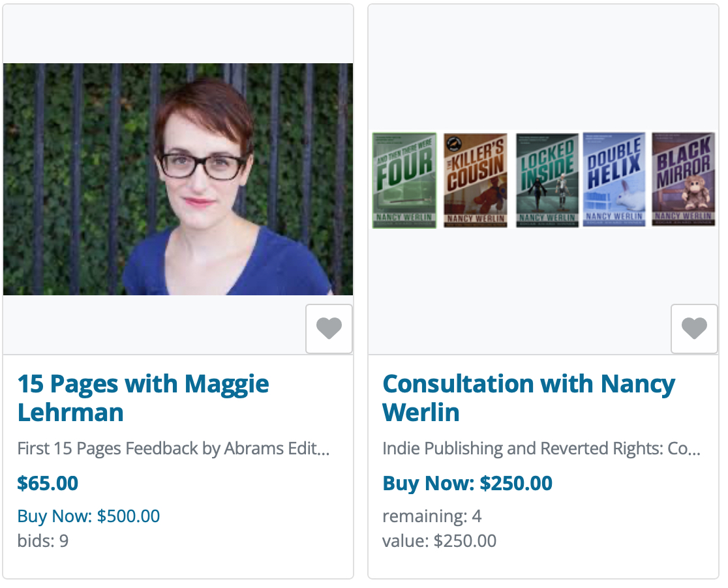Click the "Buy Now: $250.00" price
The width and height of the screenshot is (728, 588).
pos(467,483)
